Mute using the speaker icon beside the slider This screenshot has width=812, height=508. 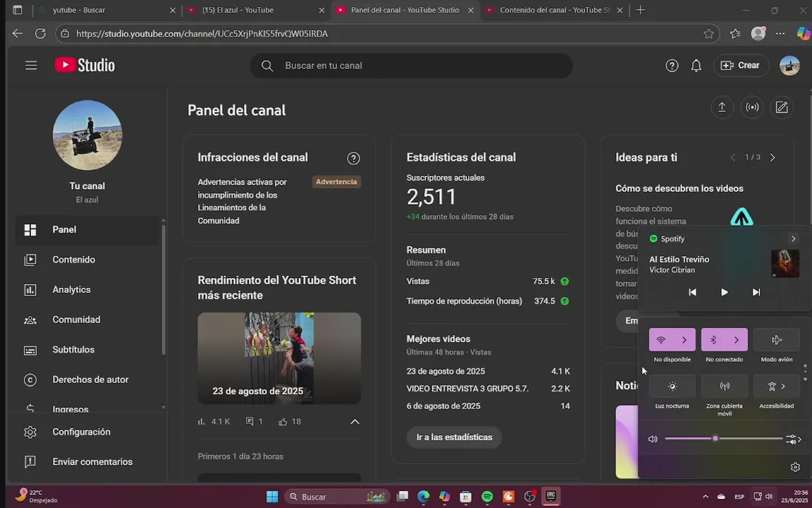pos(653,440)
